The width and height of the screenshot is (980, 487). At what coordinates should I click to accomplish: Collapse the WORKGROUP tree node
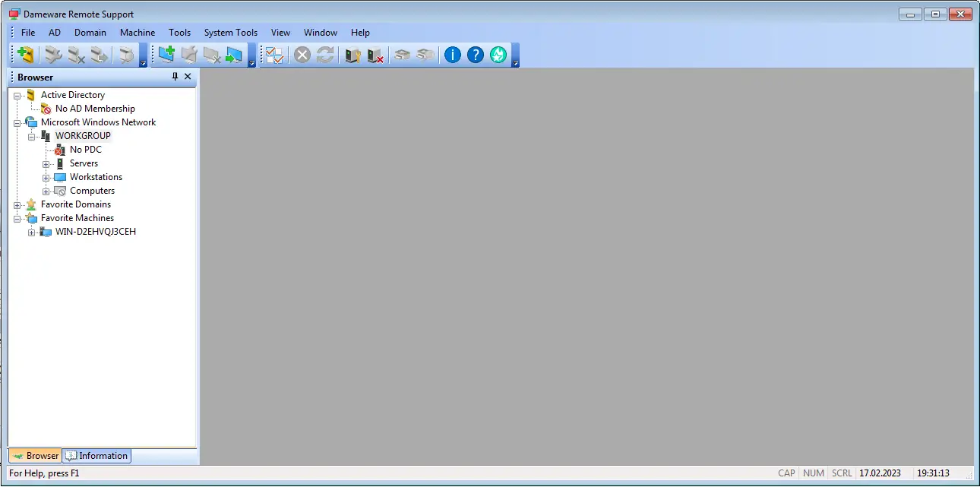(32, 136)
